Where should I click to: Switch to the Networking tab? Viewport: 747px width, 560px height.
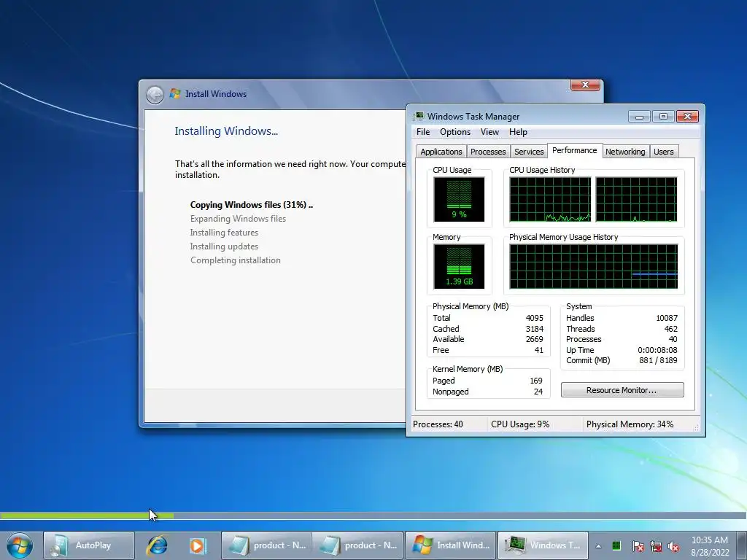[625, 152]
